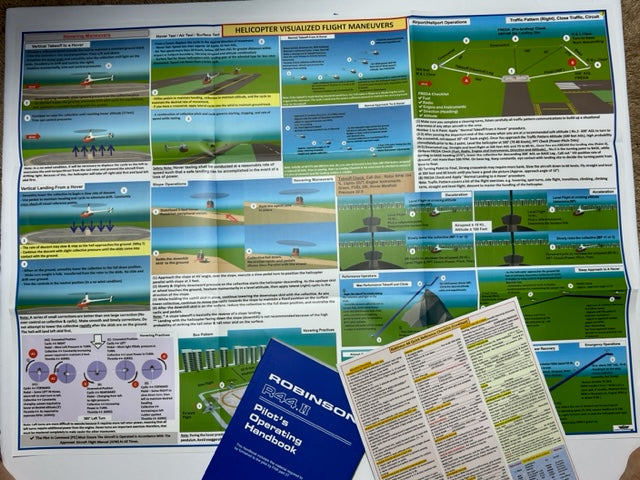Click the "Emergency Operations" label

coord(602,345)
